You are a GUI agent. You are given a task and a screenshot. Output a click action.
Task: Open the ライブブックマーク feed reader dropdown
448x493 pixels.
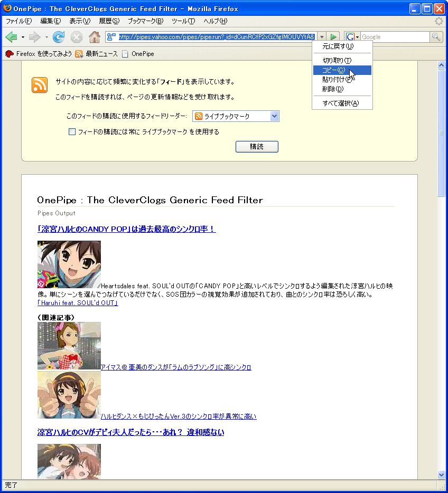236,116
